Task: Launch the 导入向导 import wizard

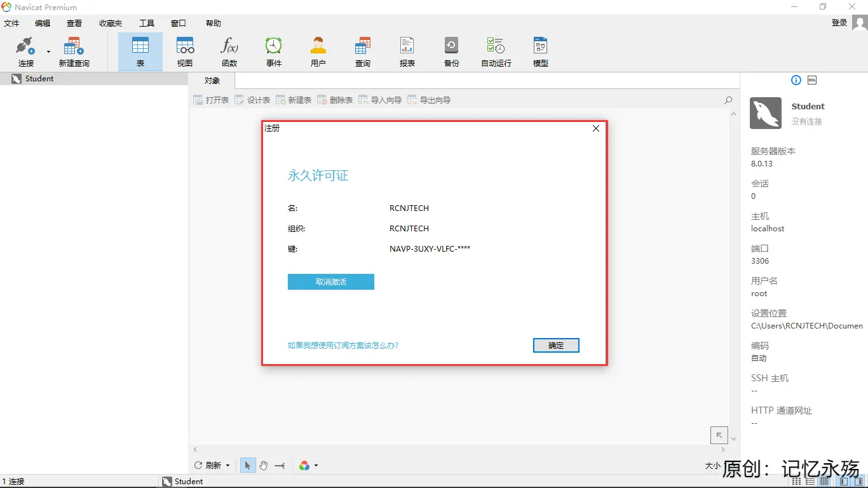Action: 380,100
